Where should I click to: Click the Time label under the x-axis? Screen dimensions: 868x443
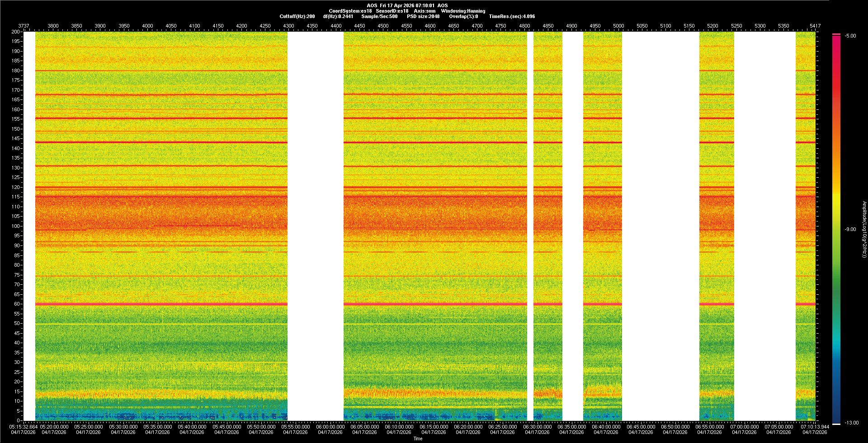click(x=418, y=438)
